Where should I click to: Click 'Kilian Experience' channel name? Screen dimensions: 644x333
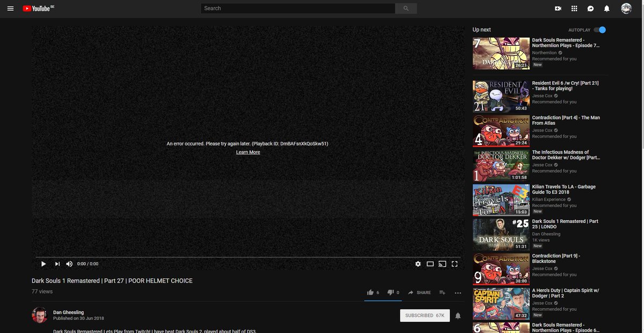pos(549,199)
